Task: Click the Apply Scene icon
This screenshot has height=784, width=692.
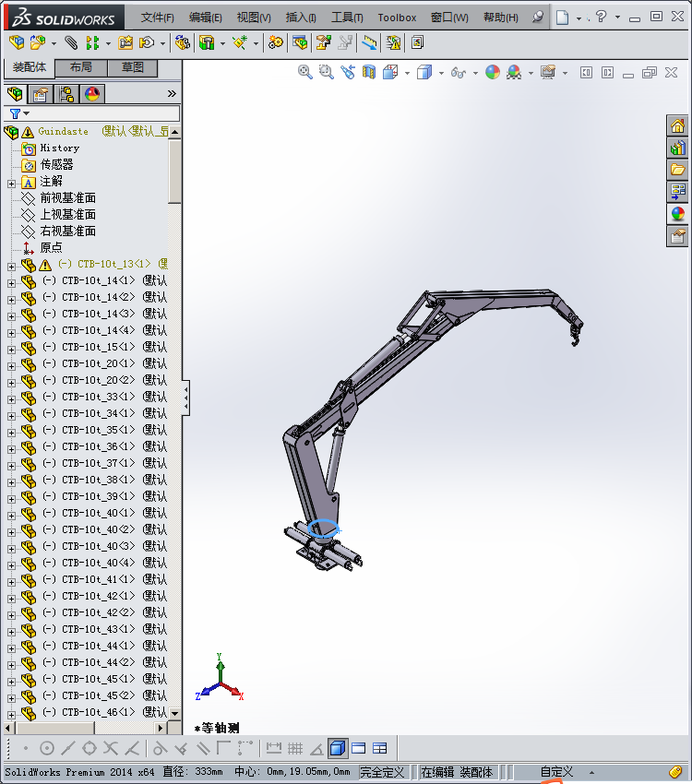Action: (514, 73)
